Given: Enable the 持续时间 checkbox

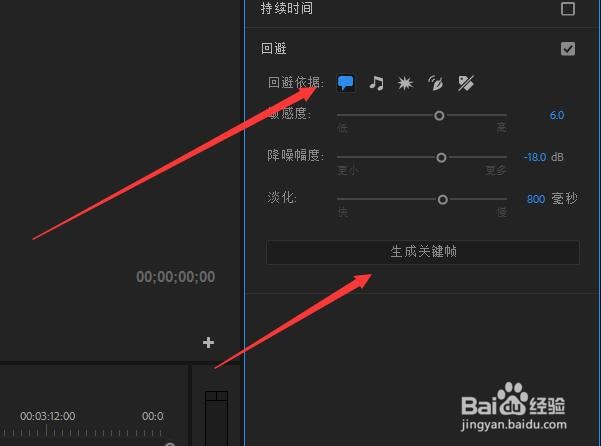Looking at the screenshot, I should [x=568, y=8].
